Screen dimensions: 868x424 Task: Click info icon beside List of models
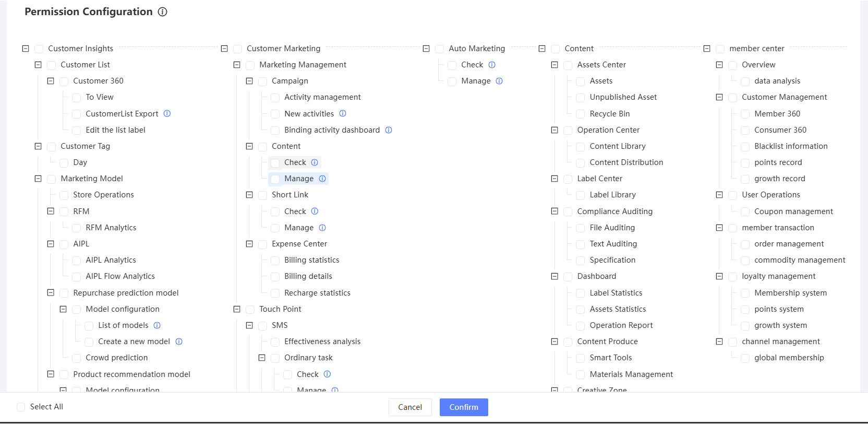[157, 325]
